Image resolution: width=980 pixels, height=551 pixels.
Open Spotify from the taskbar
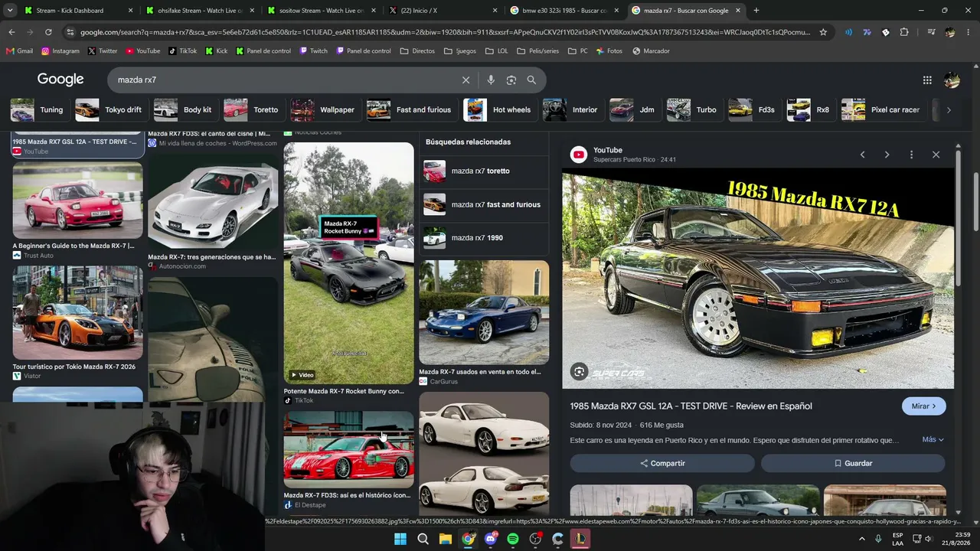click(513, 539)
